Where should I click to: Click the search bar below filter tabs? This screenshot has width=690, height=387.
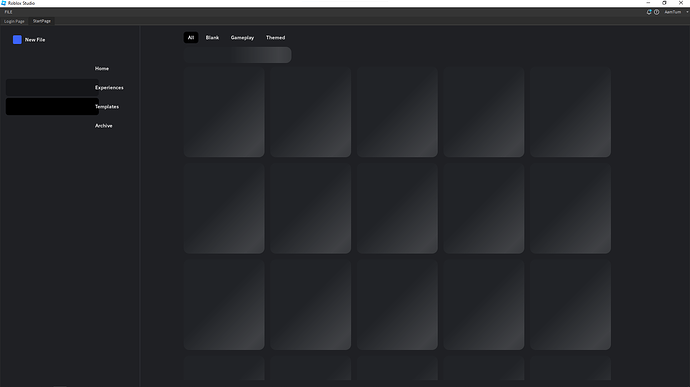(238, 55)
